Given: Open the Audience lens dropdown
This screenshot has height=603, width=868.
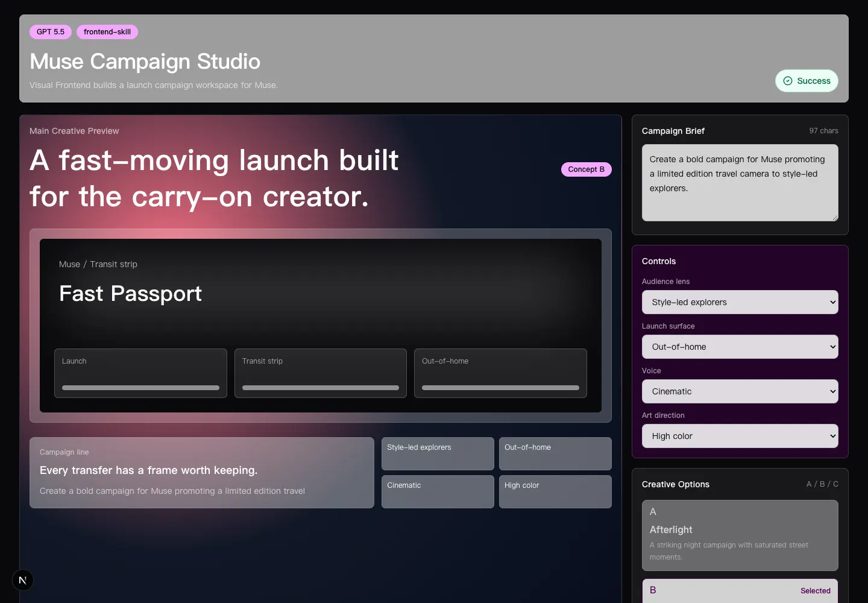Looking at the screenshot, I should coord(740,302).
